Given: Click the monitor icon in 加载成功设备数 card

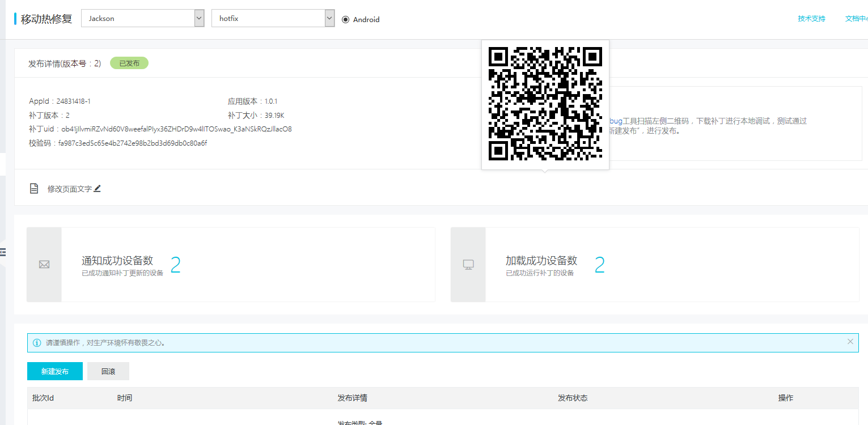Looking at the screenshot, I should click(x=468, y=265).
